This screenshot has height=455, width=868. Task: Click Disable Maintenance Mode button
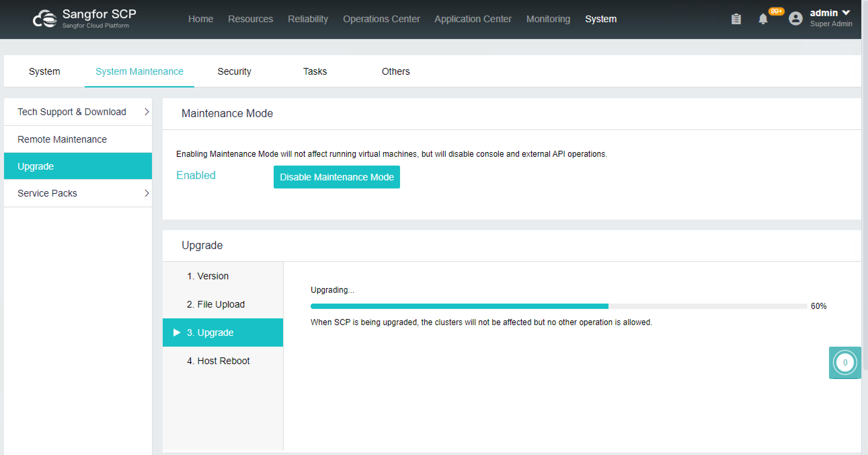[x=337, y=177]
